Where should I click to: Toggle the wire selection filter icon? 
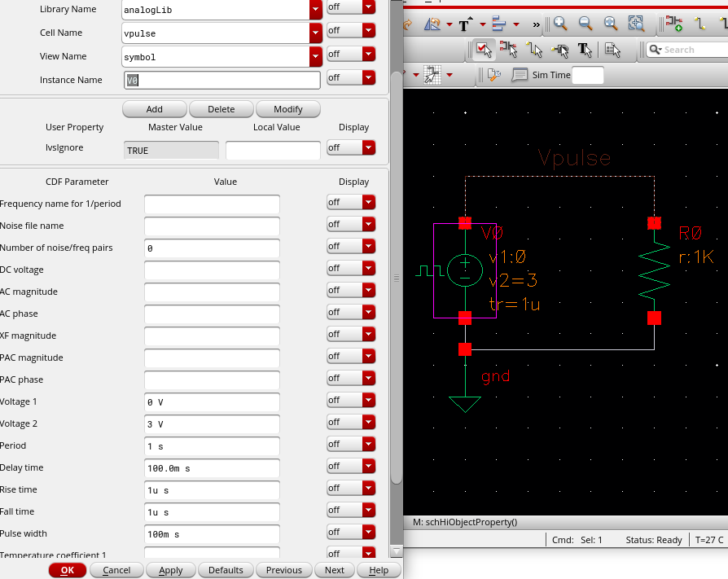click(534, 49)
